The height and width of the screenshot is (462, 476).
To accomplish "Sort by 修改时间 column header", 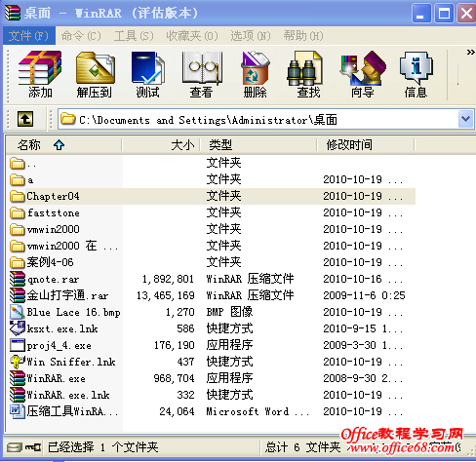I will click(x=366, y=145).
